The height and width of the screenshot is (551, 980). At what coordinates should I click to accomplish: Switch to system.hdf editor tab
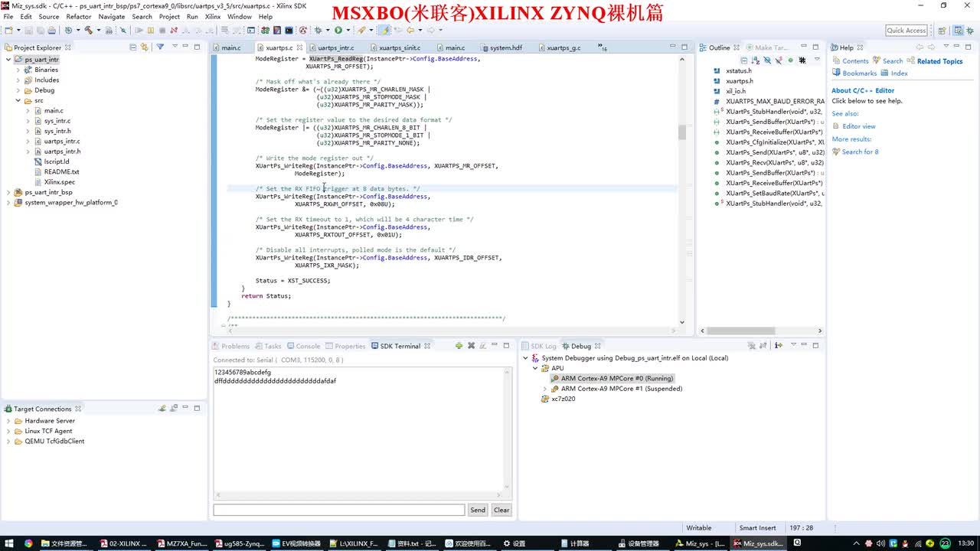pos(506,47)
